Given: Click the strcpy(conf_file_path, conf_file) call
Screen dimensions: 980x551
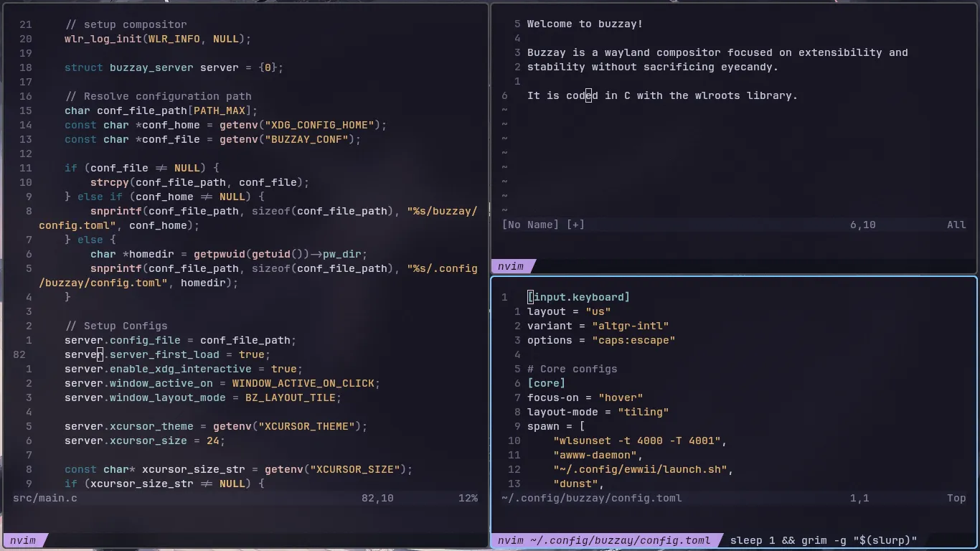Looking at the screenshot, I should (199, 182).
